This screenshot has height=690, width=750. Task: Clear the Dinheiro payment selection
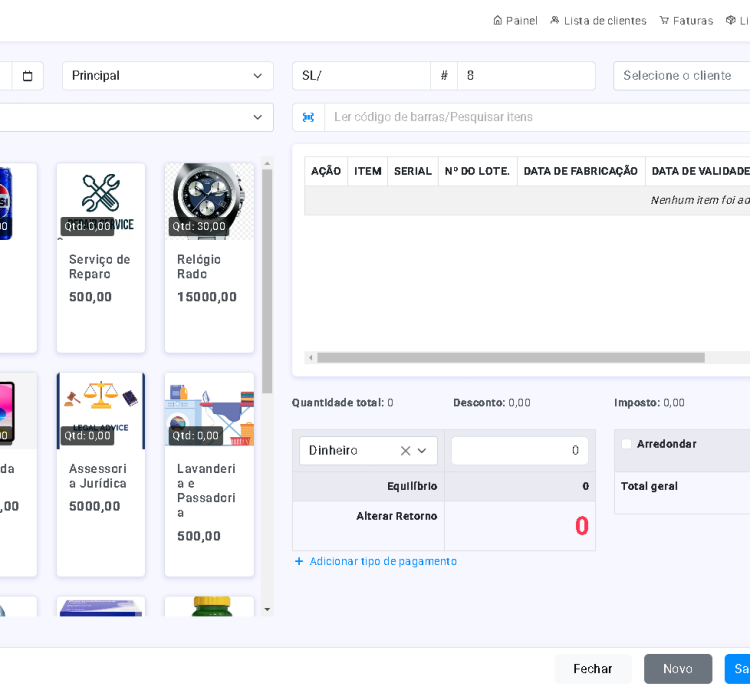405,451
